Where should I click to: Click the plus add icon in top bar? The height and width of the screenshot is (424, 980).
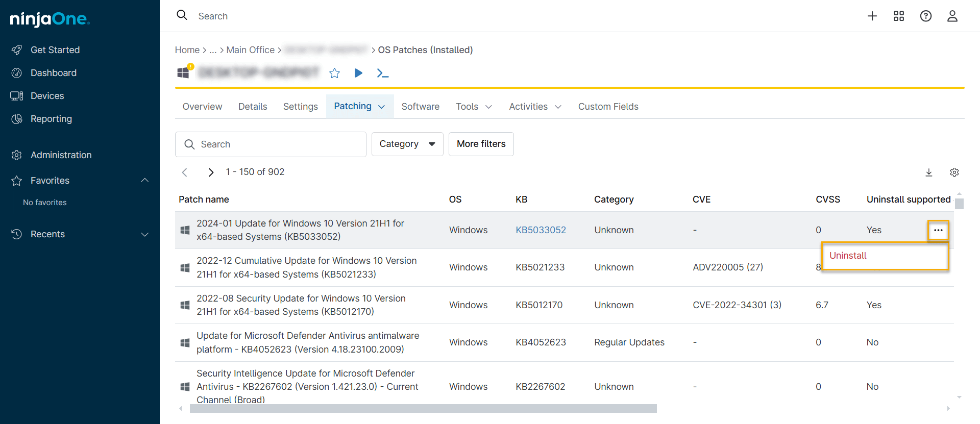(x=872, y=16)
